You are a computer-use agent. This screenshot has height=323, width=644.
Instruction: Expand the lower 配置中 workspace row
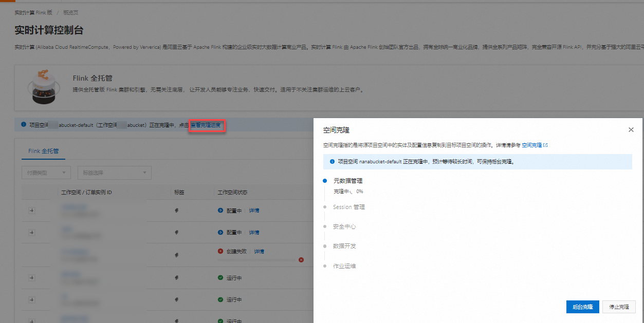click(32, 233)
